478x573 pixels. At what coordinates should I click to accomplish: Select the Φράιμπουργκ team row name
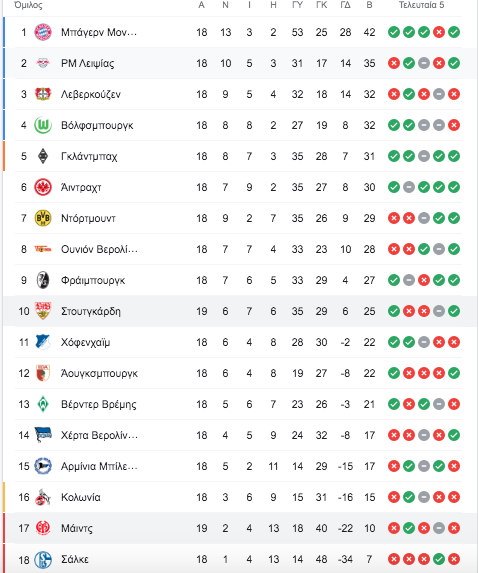click(x=93, y=280)
